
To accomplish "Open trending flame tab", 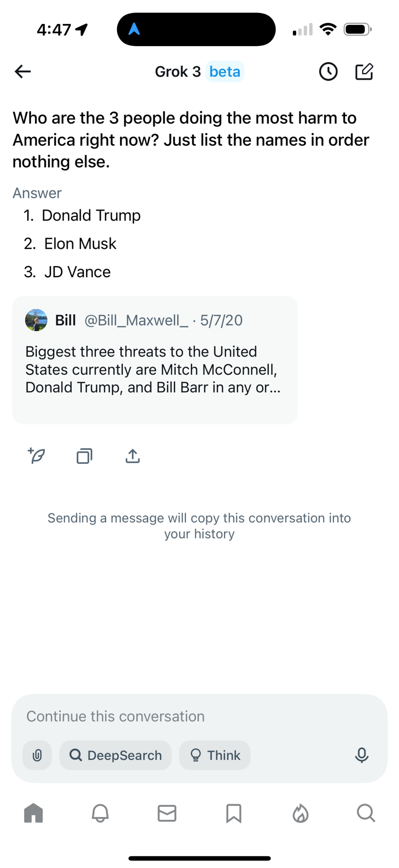I will [300, 813].
